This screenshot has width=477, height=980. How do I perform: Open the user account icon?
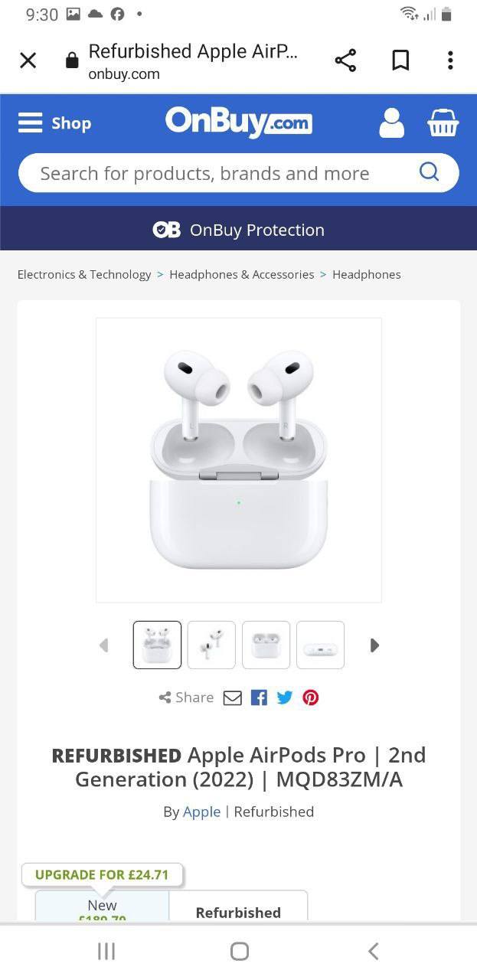tap(391, 122)
